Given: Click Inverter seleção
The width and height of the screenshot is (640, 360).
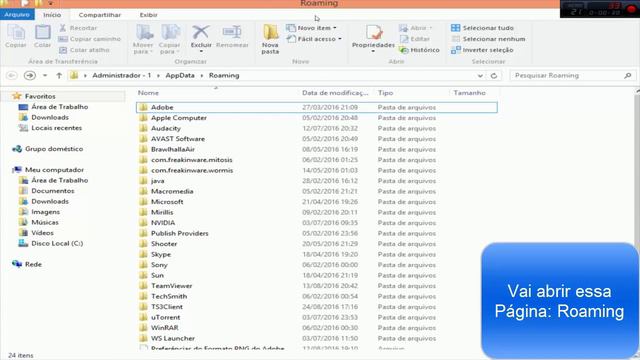Looking at the screenshot, I should [482, 50].
